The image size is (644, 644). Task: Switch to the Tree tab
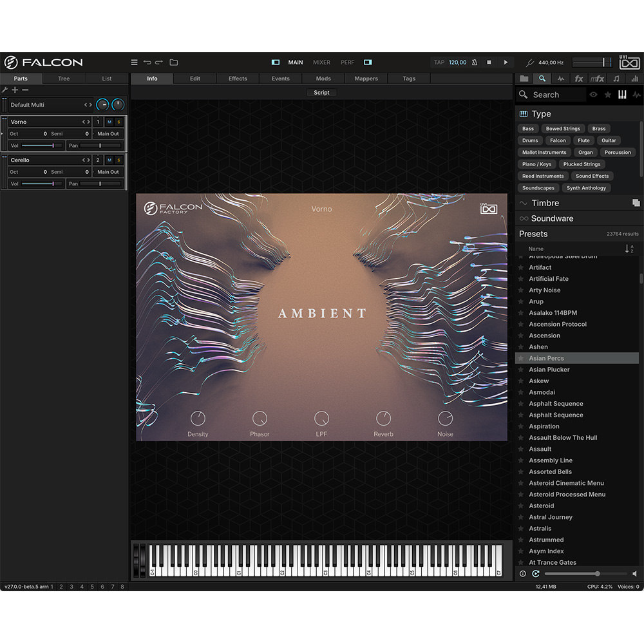pyautogui.click(x=64, y=79)
